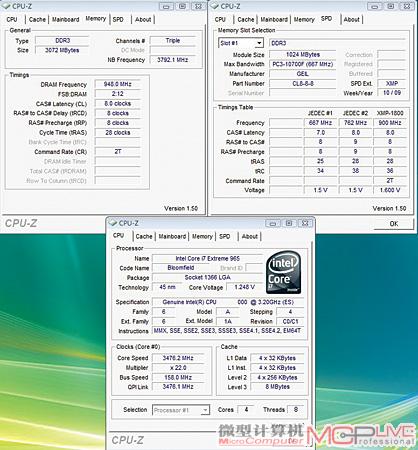Open the Cache tab in the Memory window
The height and width of the screenshot is (450, 418).
click(37, 19)
